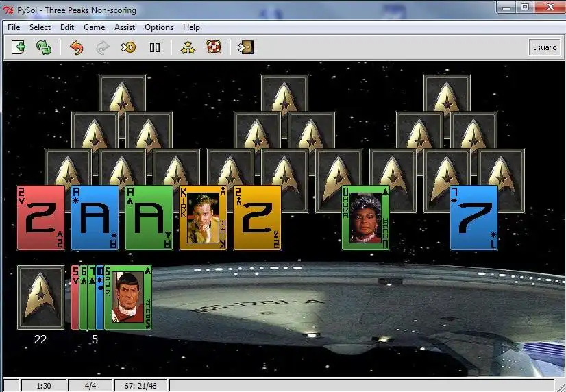566x392 pixels.
Task: Click the greyed Redo arrow icon
Action: coord(103,47)
